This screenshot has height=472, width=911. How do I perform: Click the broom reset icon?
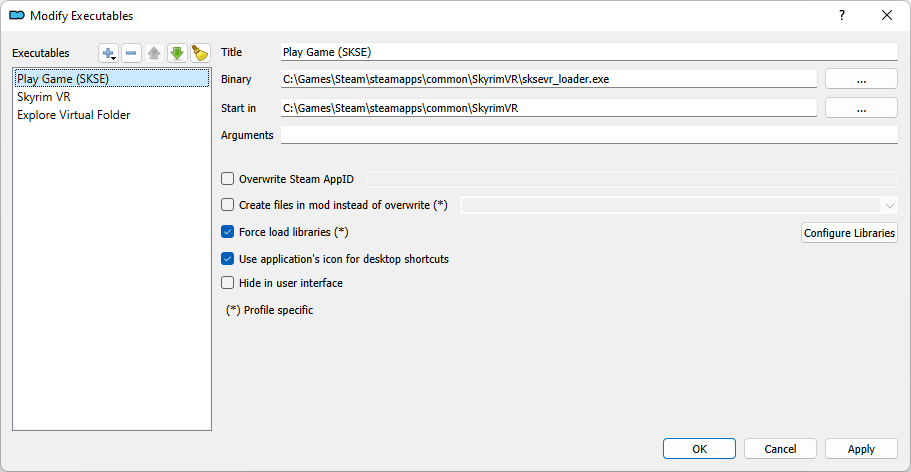[200, 53]
